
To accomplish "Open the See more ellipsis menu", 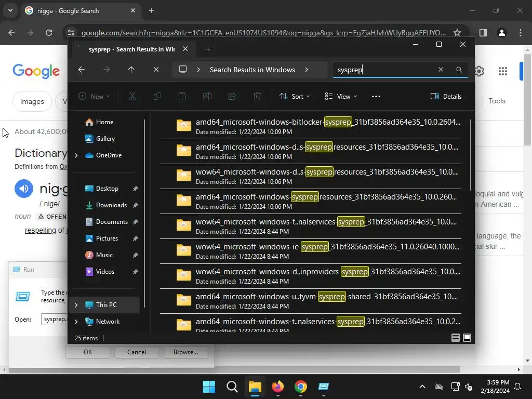I will [x=376, y=96].
